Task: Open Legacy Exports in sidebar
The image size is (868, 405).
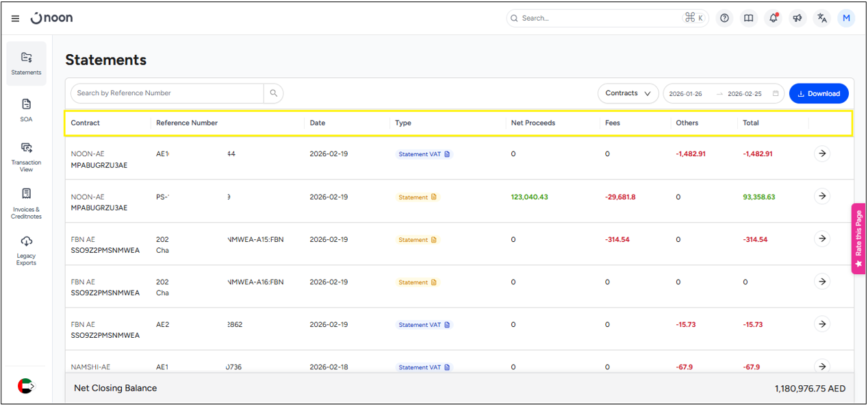Action: pyautogui.click(x=26, y=250)
